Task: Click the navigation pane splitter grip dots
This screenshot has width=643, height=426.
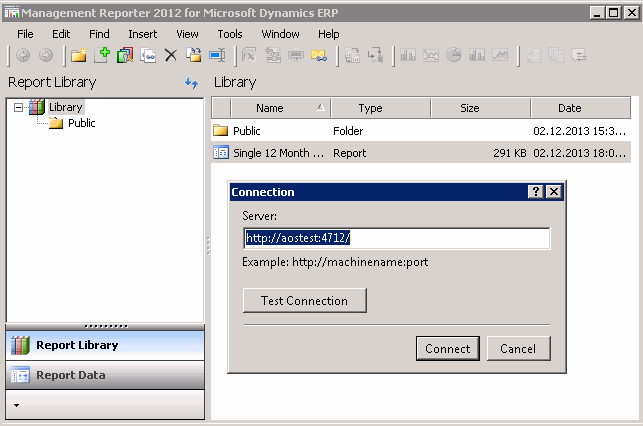Action: click(106, 326)
